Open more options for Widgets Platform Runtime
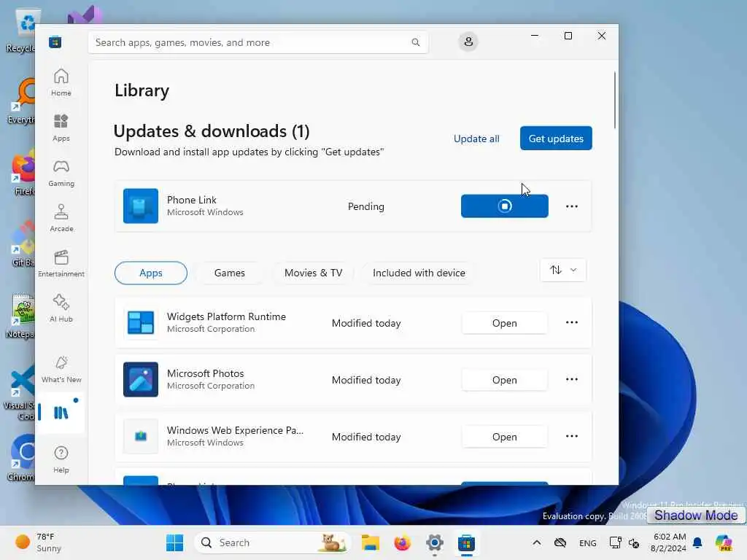This screenshot has width=747, height=560. (572, 322)
